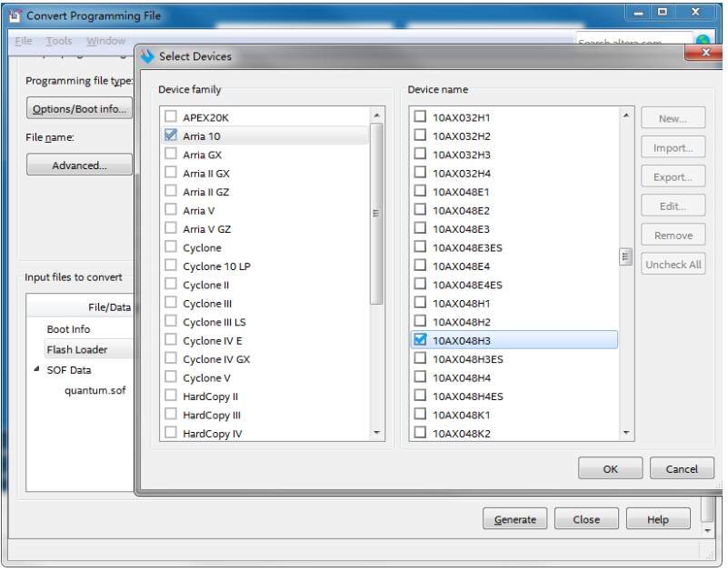Viewport: 728px width, 572px height.
Task: Click the Convert Programming File title bar icon
Action: pos(15,15)
